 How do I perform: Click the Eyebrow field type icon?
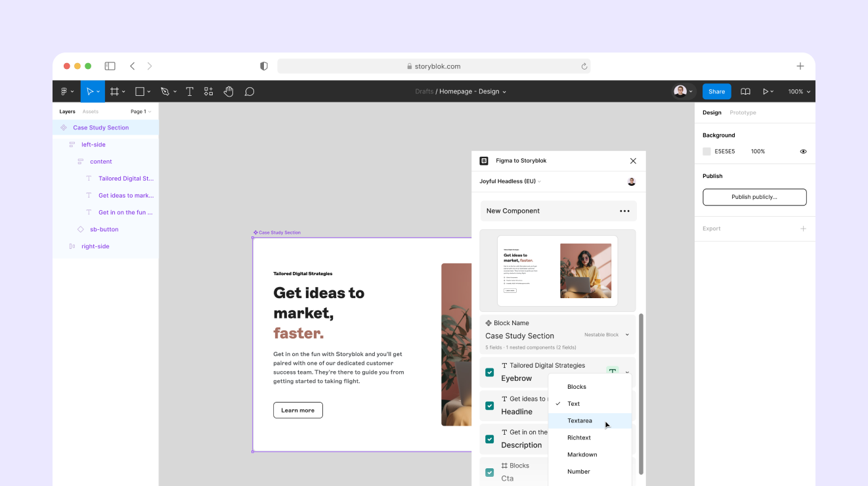click(613, 372)
